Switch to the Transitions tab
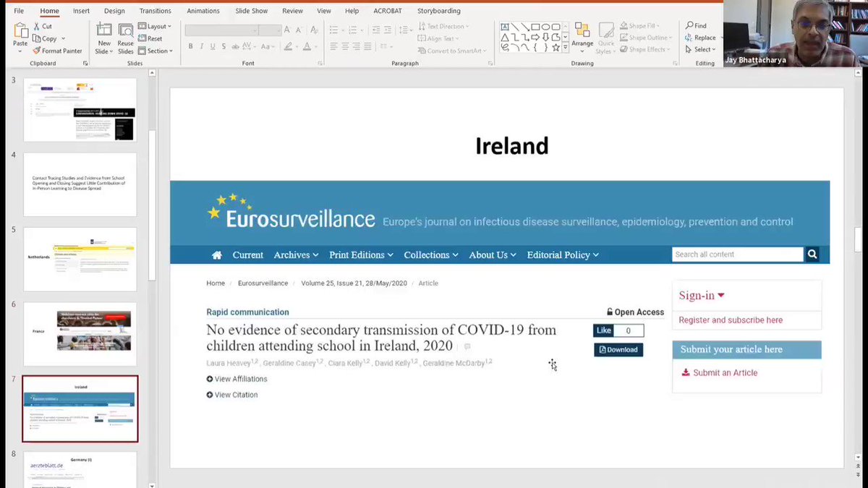Viewport: 868px width, 488px height. (x=156, y=11)
